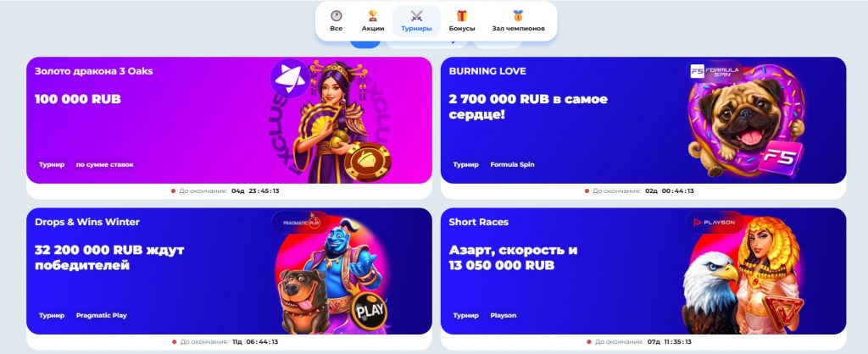The height and width of the screenshot is (354, 868).
Task: Click the 'по сумме ставок' tag
Action: tap(104, 164)
